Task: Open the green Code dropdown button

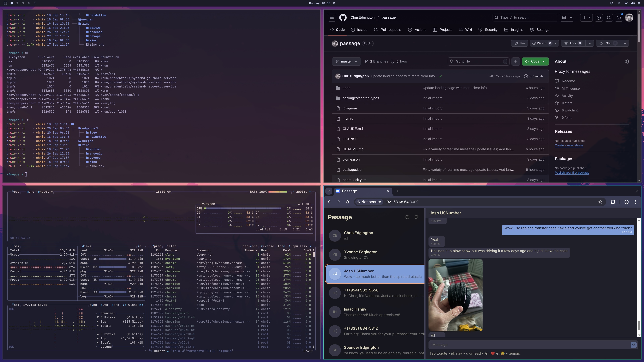Action: [x=535, y=62]
